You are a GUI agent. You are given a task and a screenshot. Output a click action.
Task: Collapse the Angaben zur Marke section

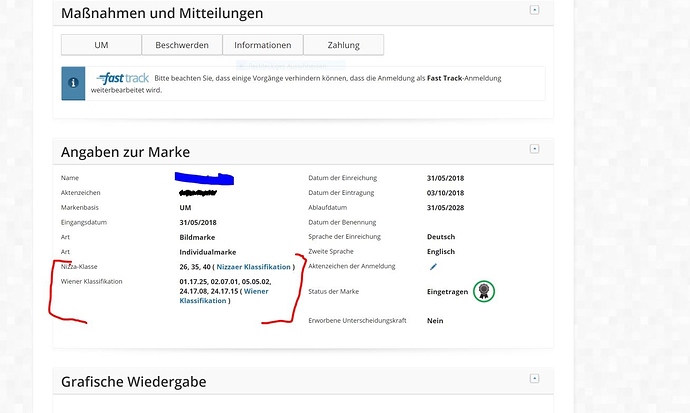click(x=534, y=149)
